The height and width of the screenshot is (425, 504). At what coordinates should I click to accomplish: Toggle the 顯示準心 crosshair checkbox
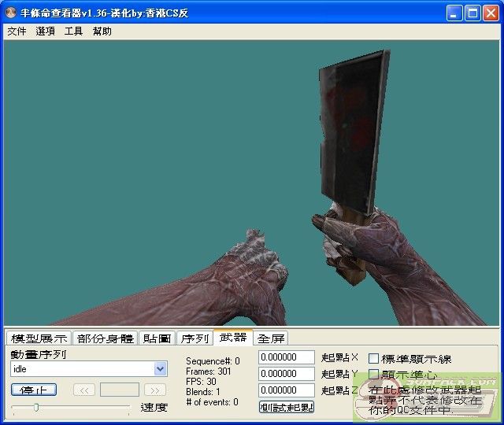click(x=374, y=375)
